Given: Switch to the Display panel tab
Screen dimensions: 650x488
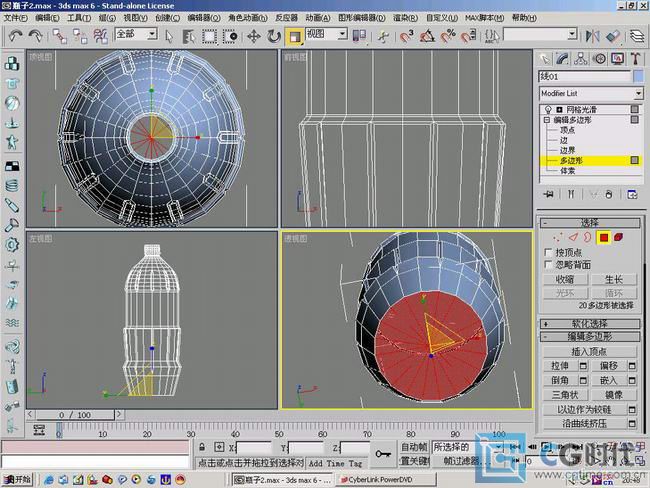Looking at the screenshot, I should pyautogui.click(x=617, y=59).
